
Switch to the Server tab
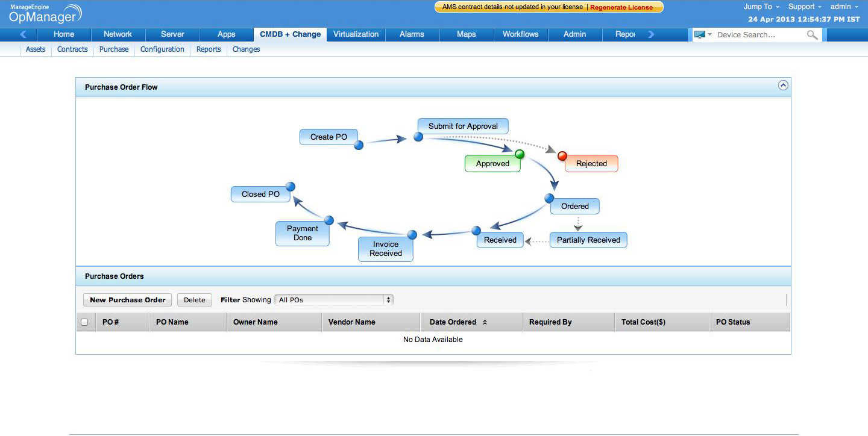point(172,34)
